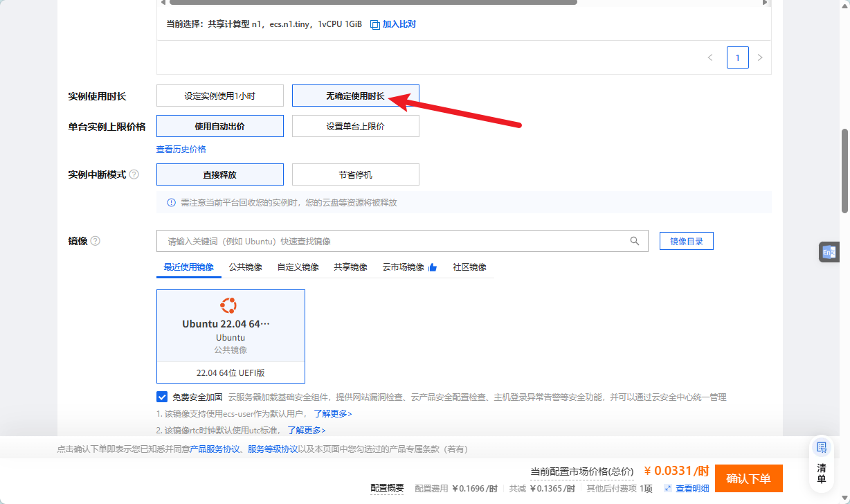Select 无确定使用时长 duration option
Viewport: 850px width, 504px height.
tap(356, 96)
